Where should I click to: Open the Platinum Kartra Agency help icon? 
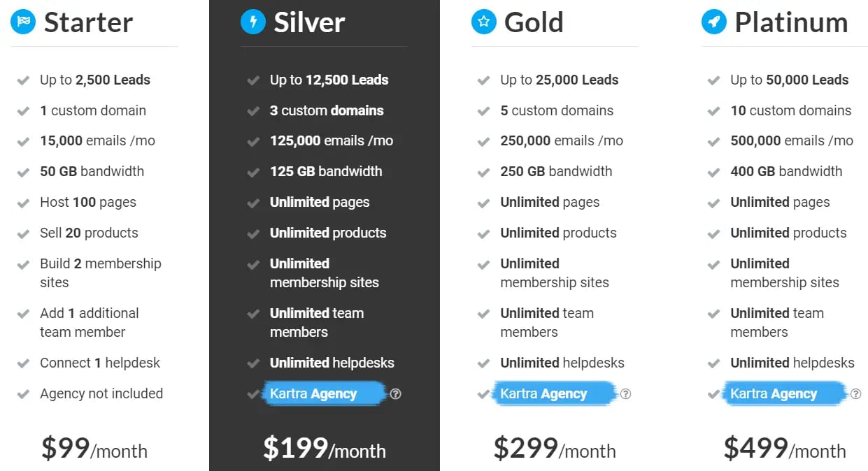pyautogui.click(x=856, y=394)
